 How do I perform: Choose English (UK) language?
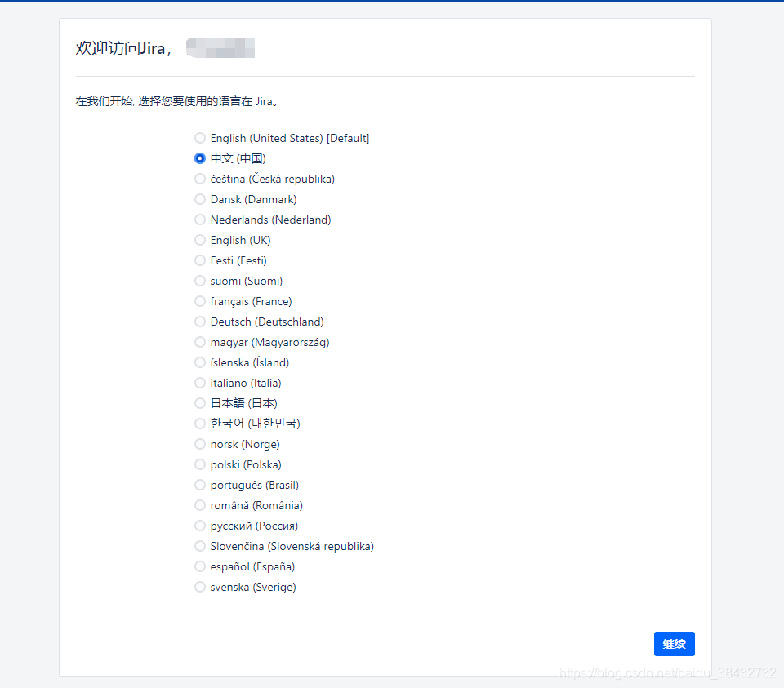point(200,240)
